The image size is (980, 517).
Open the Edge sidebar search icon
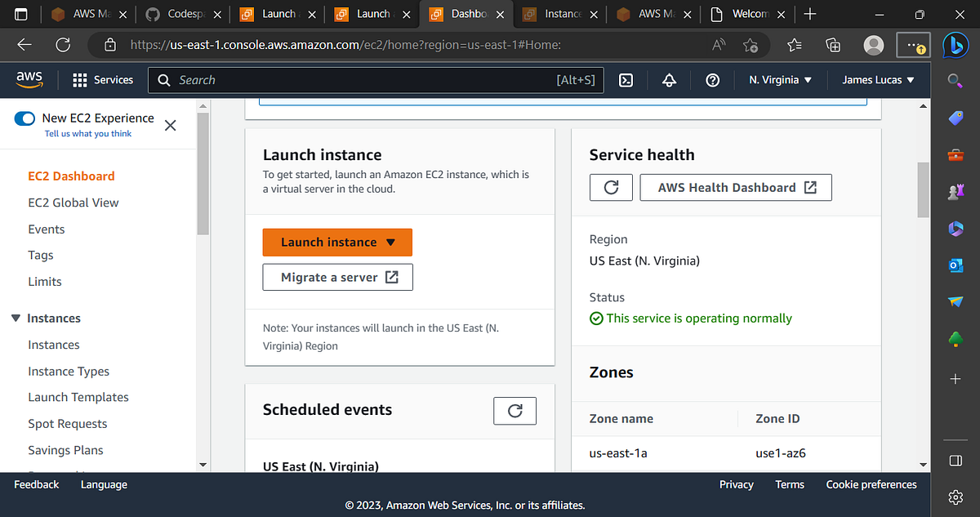click(955, 81)
